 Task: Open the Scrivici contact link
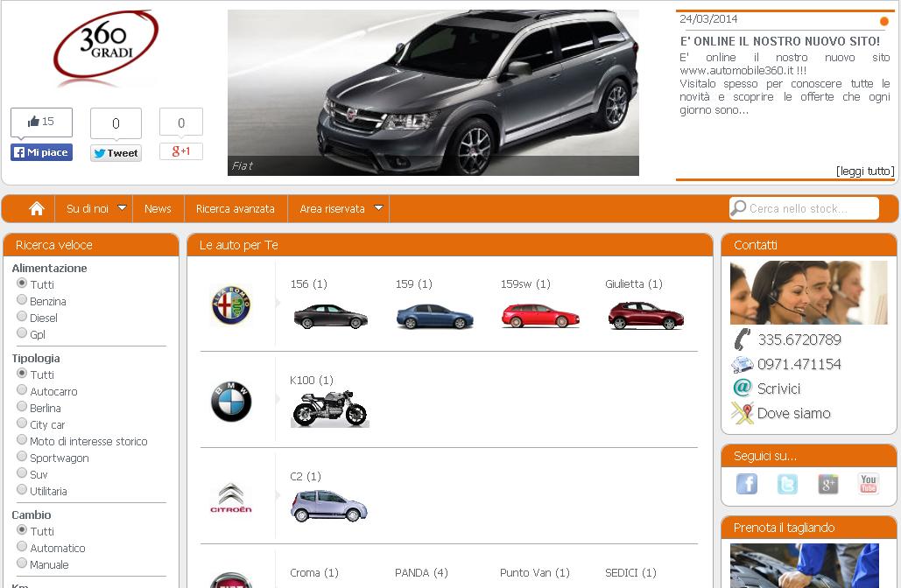tap(778, 388)
